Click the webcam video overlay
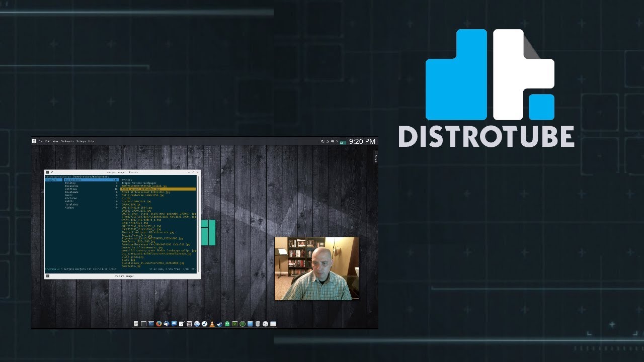644x362 pixels. [x=316, y=268]
